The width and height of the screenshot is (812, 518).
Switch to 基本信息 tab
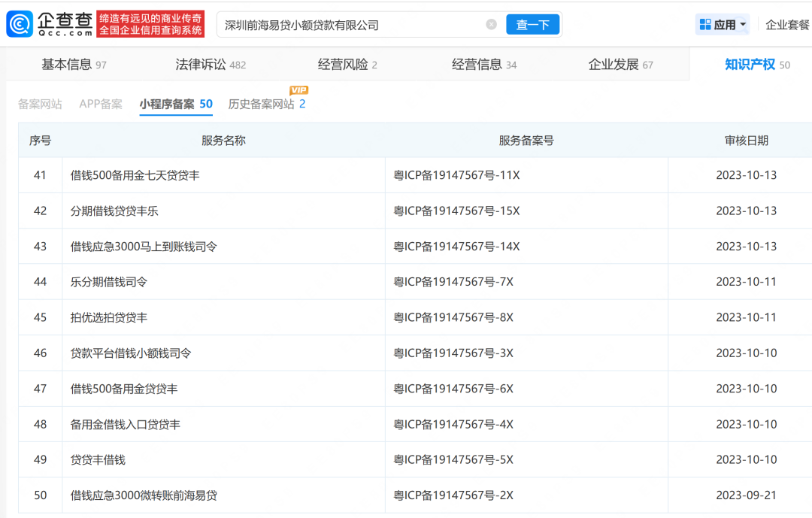pyautogui.click(x=74, y=65)
